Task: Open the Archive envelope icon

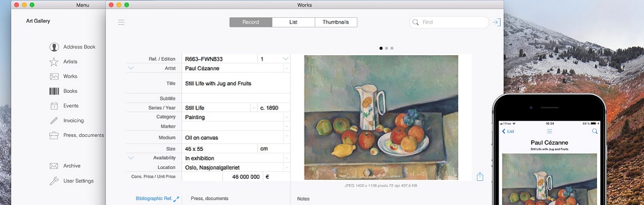Action: click(x=54, y=166)
